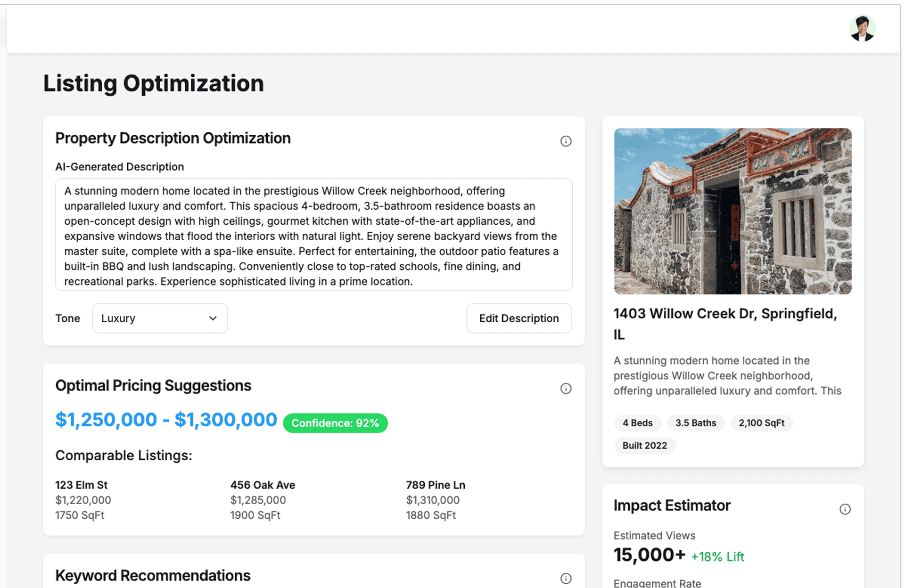The width and height of the screenshot is (905, 588).
Task: Click the Built 2022 tag
Action: [644, 445]
